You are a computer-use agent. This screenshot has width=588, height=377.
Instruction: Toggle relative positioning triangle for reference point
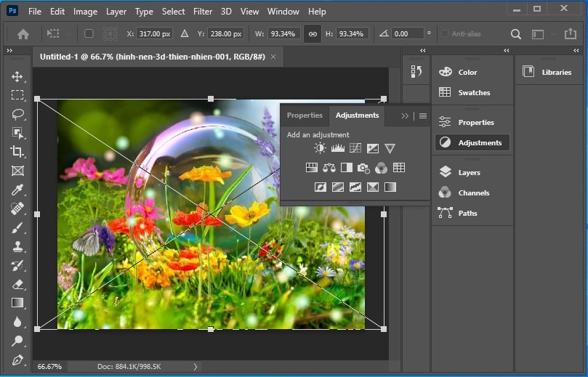tap(185, 33)
